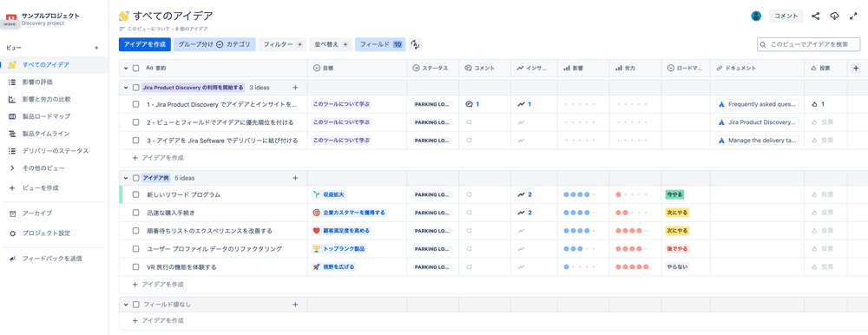Click the 投票 vote icon in 新しいリワード プログラム row
The height and width of the screenshot is (335, 868).
pyautogui.click(x=814, y=195)
